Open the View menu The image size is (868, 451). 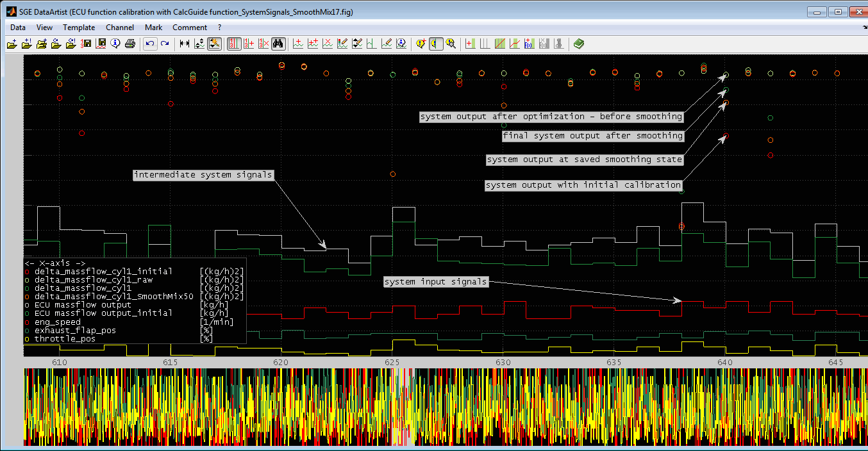click(x=45, y=28)
